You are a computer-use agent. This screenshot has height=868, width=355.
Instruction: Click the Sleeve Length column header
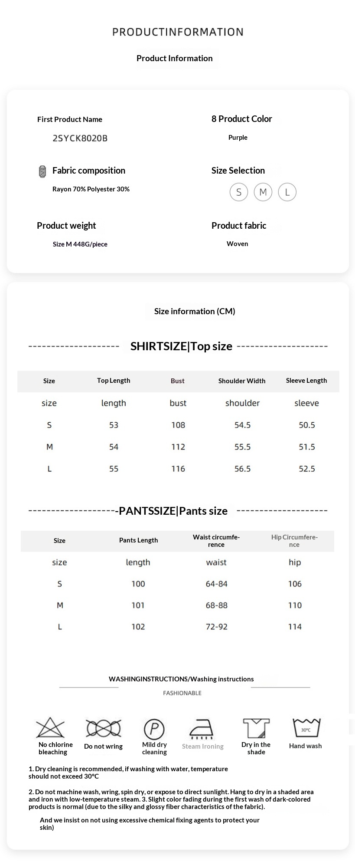(306, 381)
